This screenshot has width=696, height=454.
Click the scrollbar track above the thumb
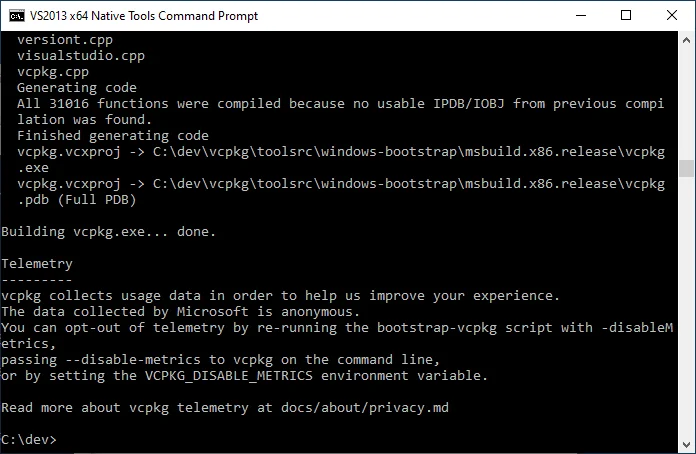tap(686, 100)
